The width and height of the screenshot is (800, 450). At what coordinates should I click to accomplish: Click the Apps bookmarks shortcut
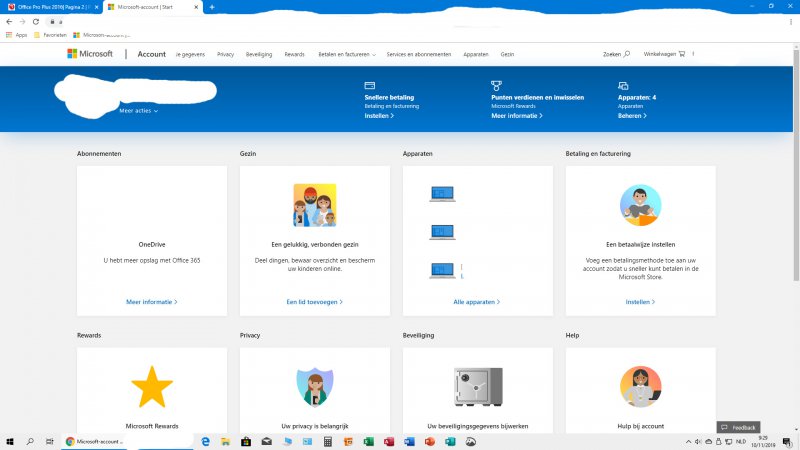(16, 35)
